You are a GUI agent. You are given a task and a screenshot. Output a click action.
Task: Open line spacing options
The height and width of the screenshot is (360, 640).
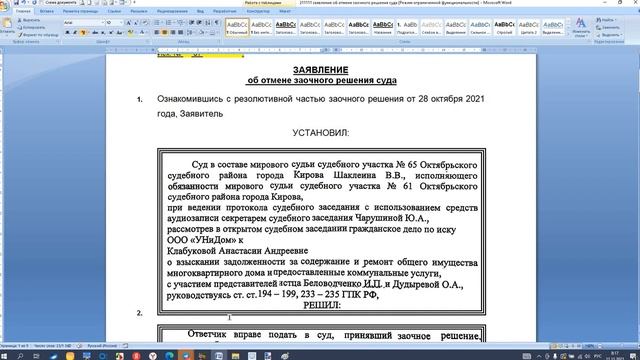click(190, 32)
